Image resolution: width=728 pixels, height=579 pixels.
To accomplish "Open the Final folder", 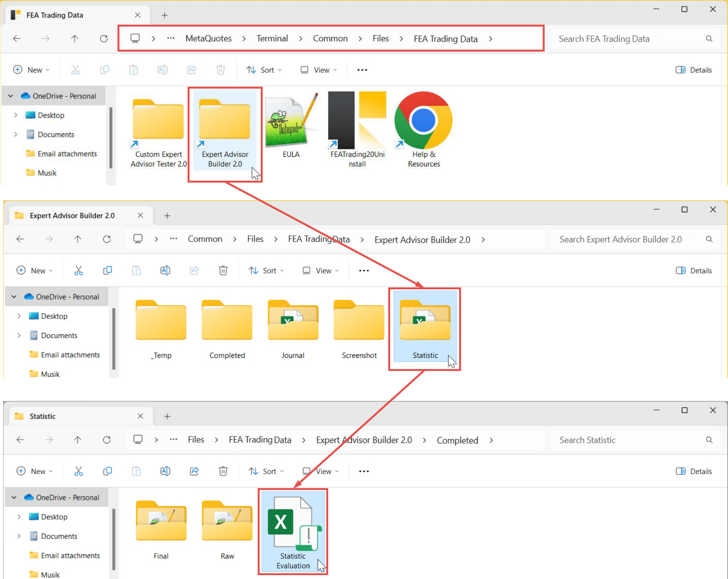I will click(x=161, y=530).
